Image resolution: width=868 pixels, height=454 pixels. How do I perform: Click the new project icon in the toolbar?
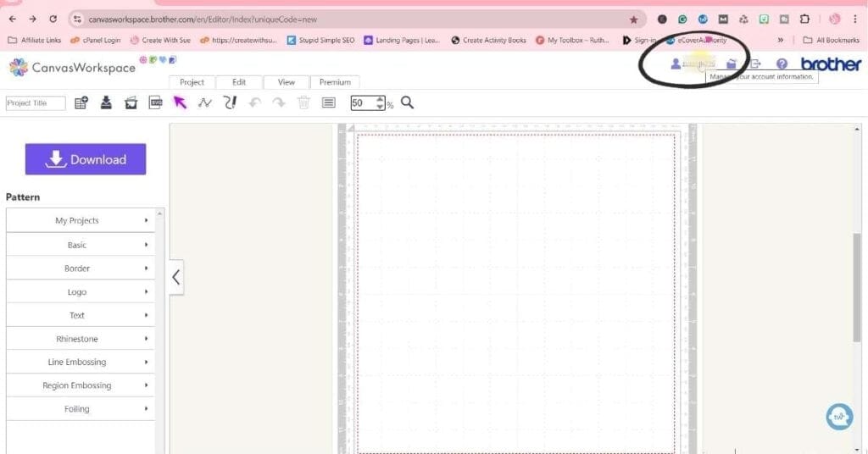point(81,102)
